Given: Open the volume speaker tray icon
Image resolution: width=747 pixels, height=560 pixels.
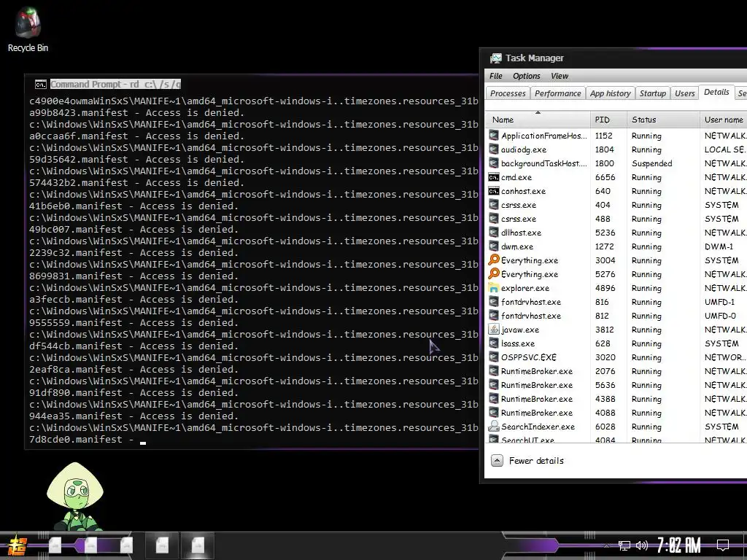Looking at the screenshot, I should coord(642,545).
